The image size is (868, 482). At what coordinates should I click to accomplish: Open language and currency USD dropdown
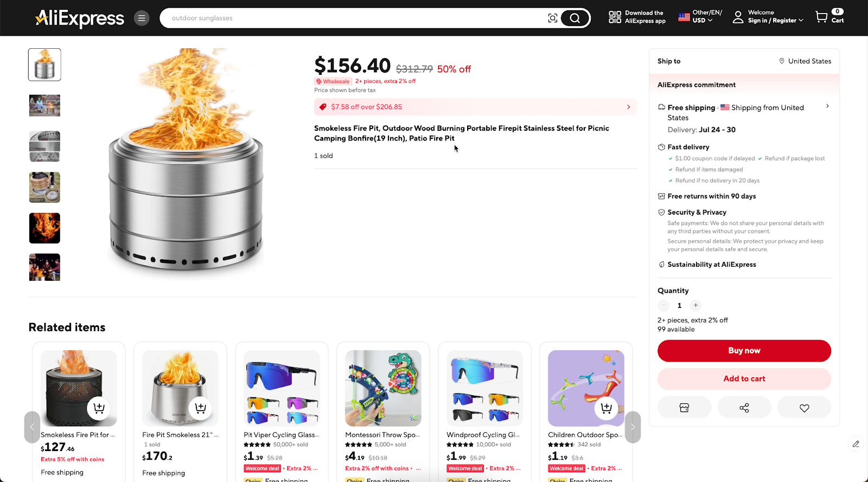point(700,16)
